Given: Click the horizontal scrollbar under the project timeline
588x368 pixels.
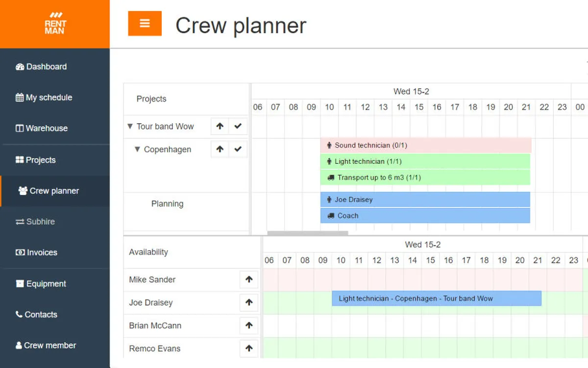Looking at the screenshot, I should click(x=307, y=234).
